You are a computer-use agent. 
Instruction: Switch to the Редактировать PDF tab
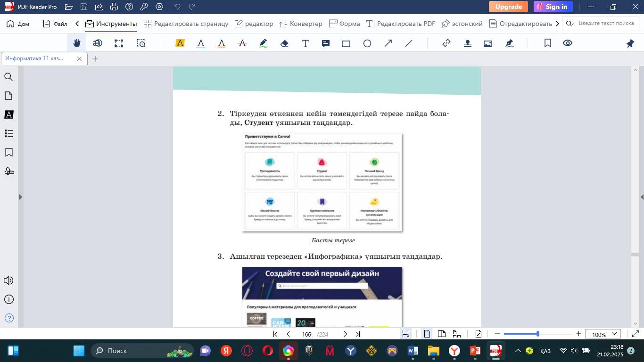(x=401, y=24)
